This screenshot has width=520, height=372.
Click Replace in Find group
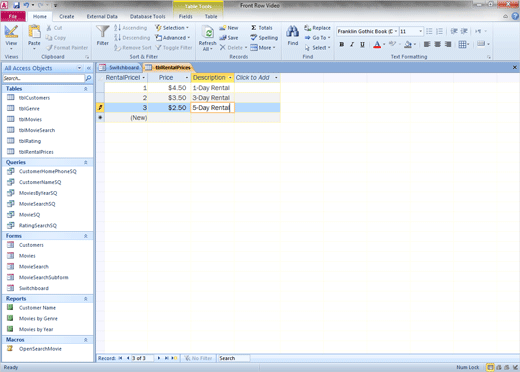point(317,28)
